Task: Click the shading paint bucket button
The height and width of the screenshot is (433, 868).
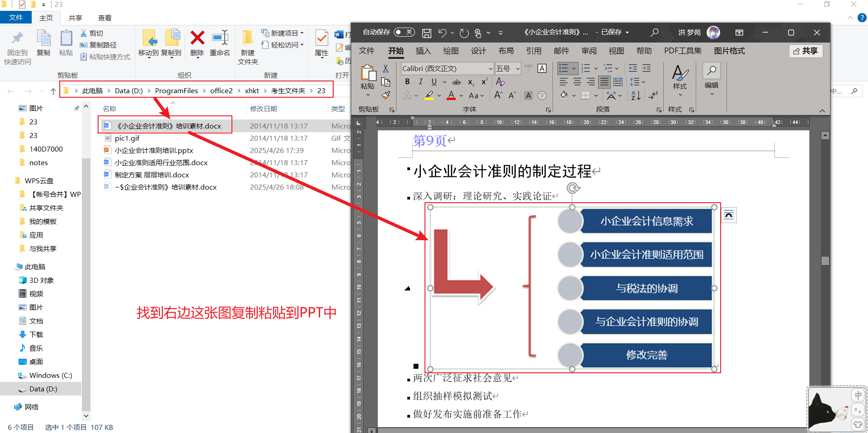Action: pyautogui.click(x=564, y=95)
